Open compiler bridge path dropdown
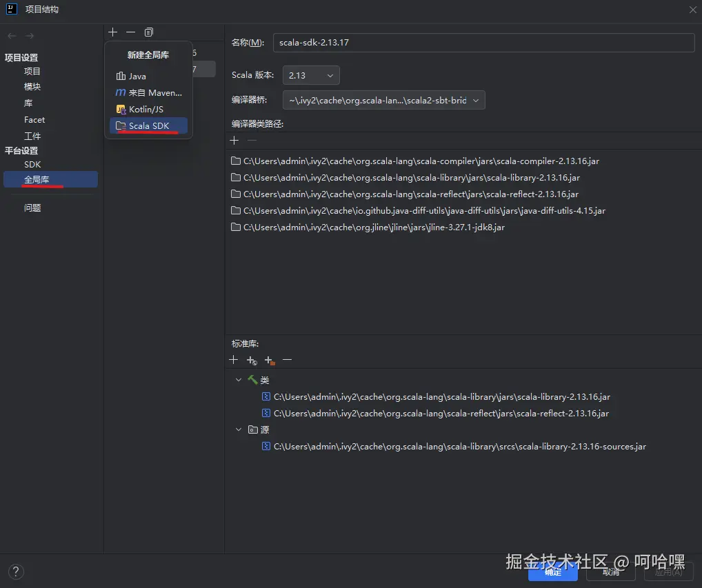Viewport: 702px width, 588px height. coord(383,100)
